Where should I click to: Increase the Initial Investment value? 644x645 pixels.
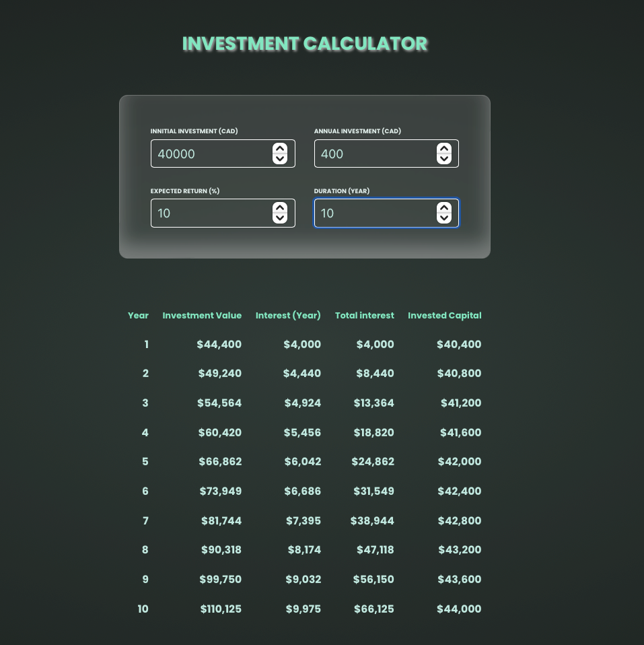click(280, 148)
